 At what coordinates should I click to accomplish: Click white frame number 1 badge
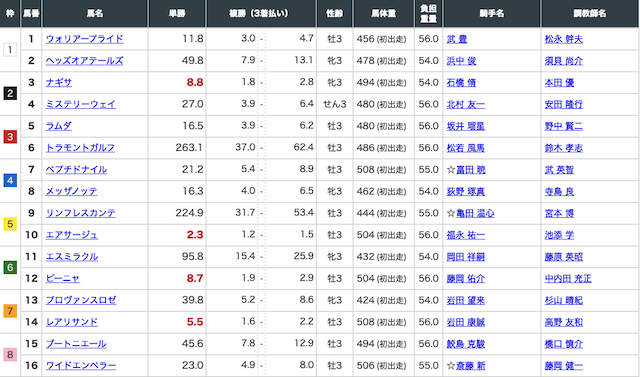(x=10, y=50)
